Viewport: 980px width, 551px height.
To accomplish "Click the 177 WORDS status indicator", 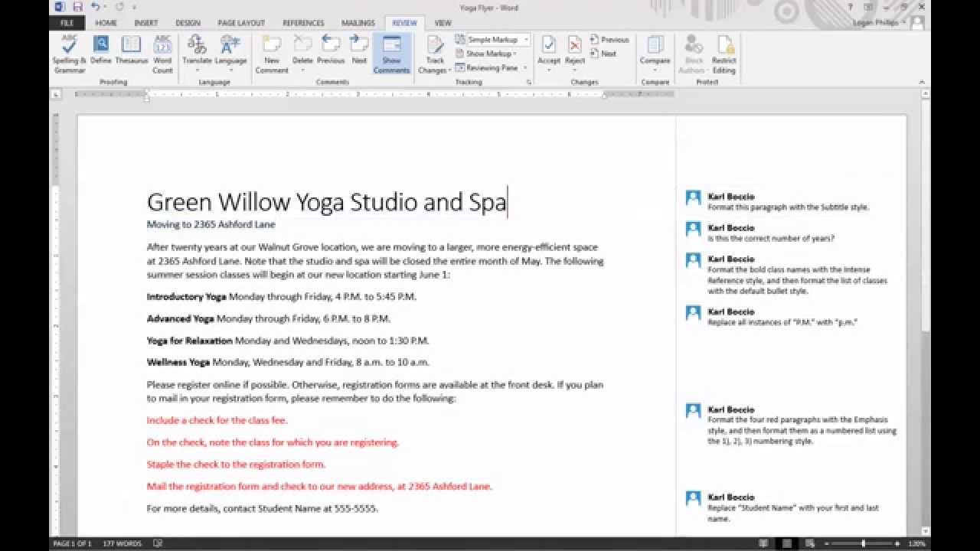I will coord(122,543).
